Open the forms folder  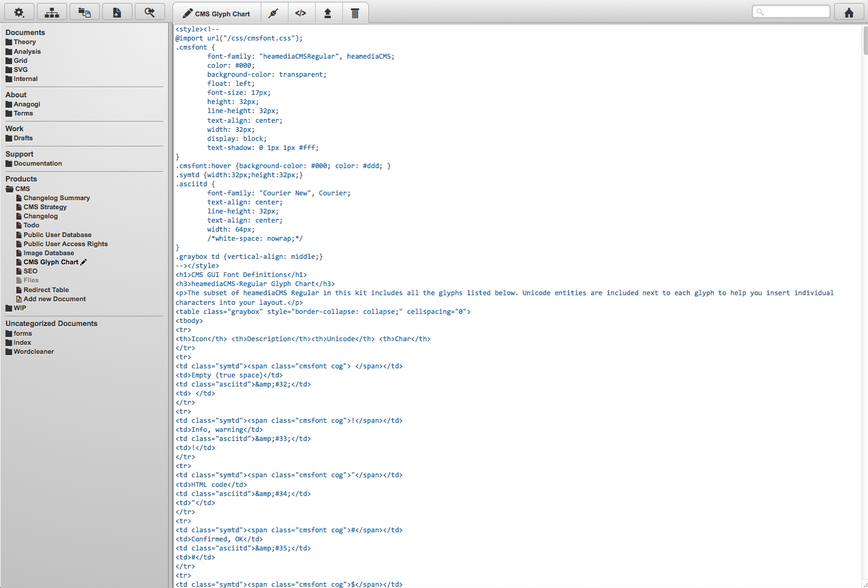tap(19, 333)
